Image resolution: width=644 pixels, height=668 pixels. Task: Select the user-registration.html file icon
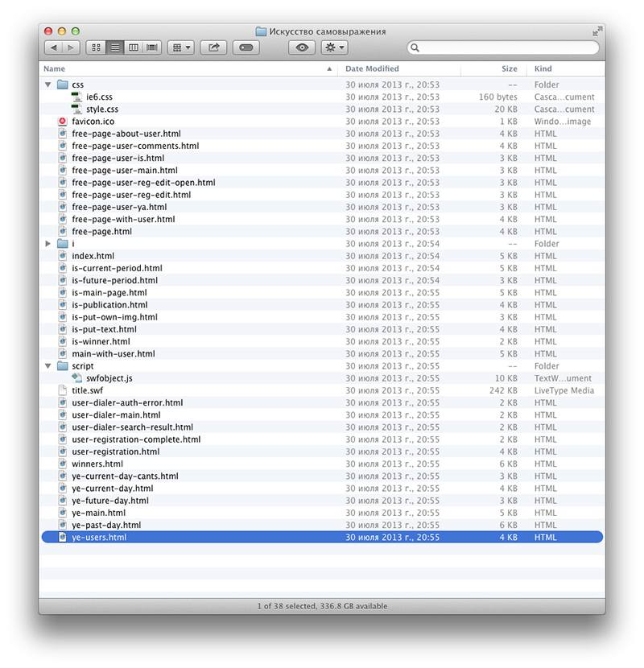pyautogui.click(x=63, y=452)
